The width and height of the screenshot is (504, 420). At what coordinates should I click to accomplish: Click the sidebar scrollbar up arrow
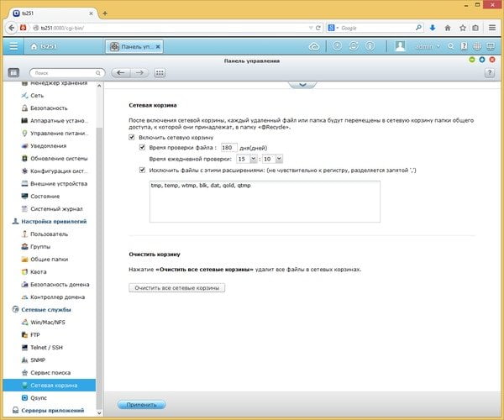click(x=99, y=86)
